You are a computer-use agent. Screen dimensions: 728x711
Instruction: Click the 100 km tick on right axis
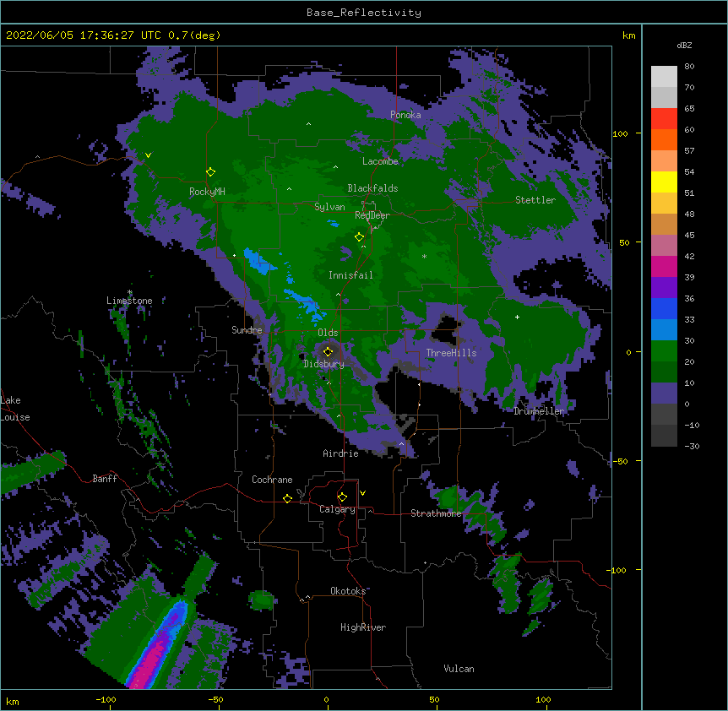[620, 133]
